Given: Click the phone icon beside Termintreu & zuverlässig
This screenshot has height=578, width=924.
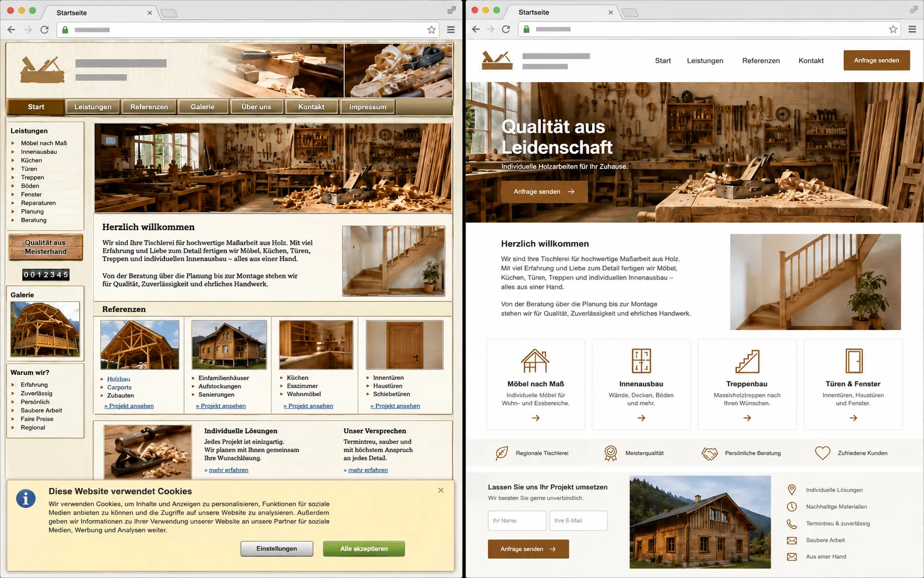Looking at the screenshot, I should pyautogui.click(x=791, y=524).
